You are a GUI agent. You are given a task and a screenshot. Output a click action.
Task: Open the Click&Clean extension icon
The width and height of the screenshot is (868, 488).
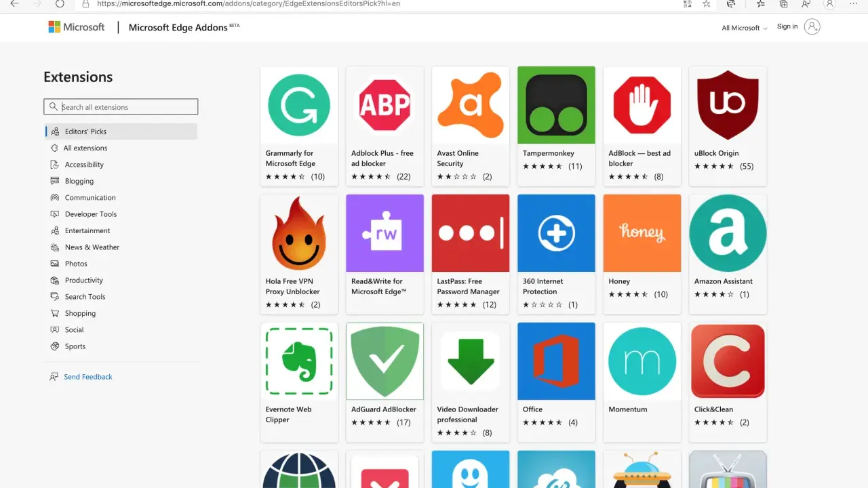tap(728, 361)
